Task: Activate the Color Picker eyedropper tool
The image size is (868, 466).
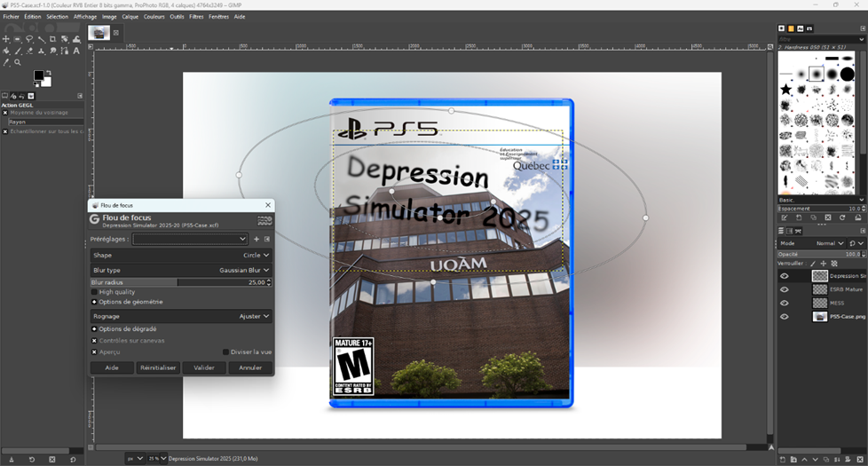Action: [6, 62]
